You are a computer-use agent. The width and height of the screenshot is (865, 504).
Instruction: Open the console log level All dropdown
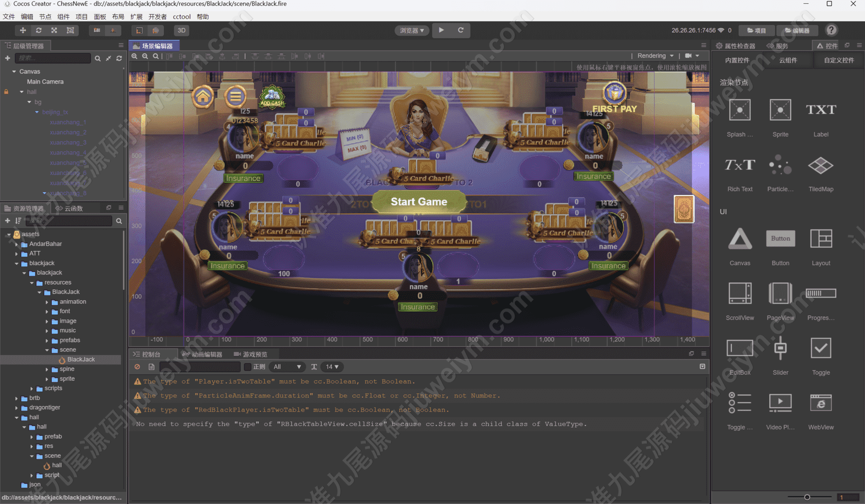point(287,367)
